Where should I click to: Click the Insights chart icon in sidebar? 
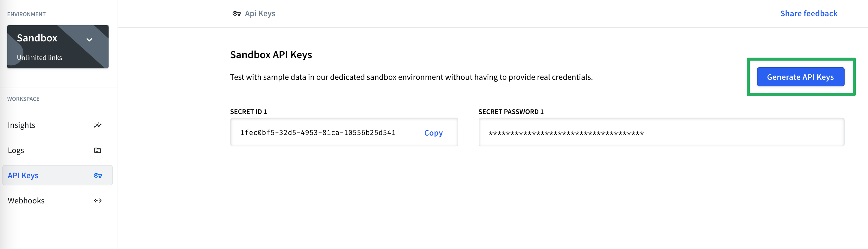[x=98, y=125]
